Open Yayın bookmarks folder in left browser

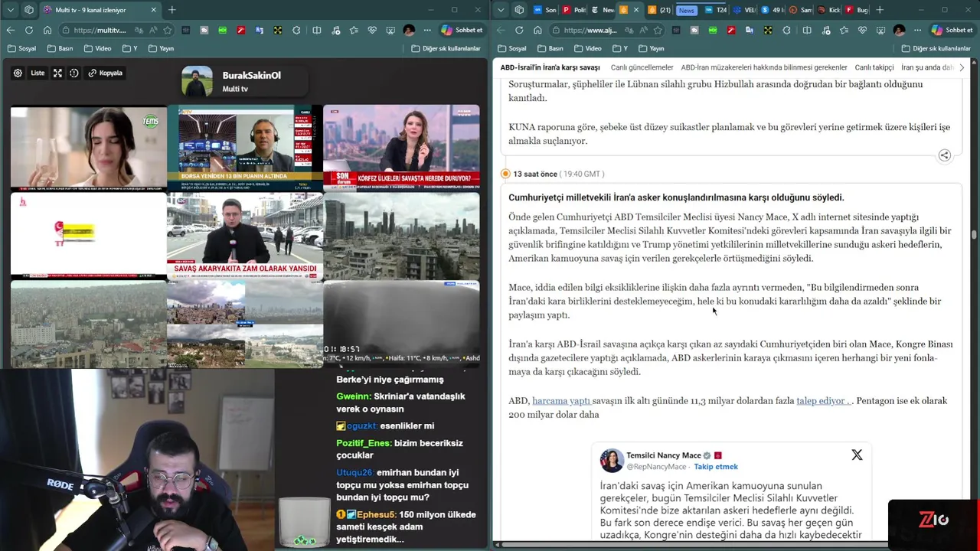(161, 48)
